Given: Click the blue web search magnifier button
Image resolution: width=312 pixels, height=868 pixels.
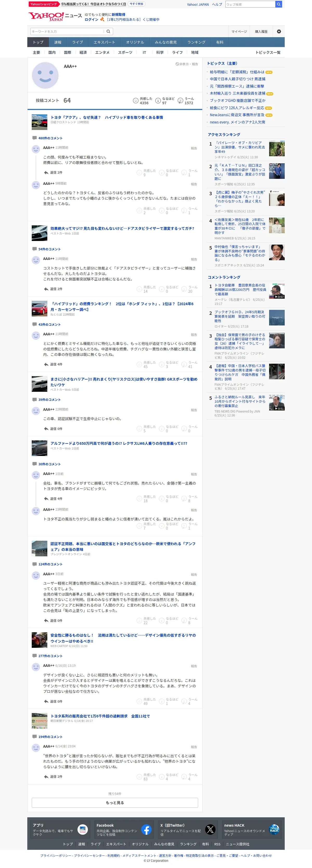Looking at the screenshot, I should pos(278,4).
